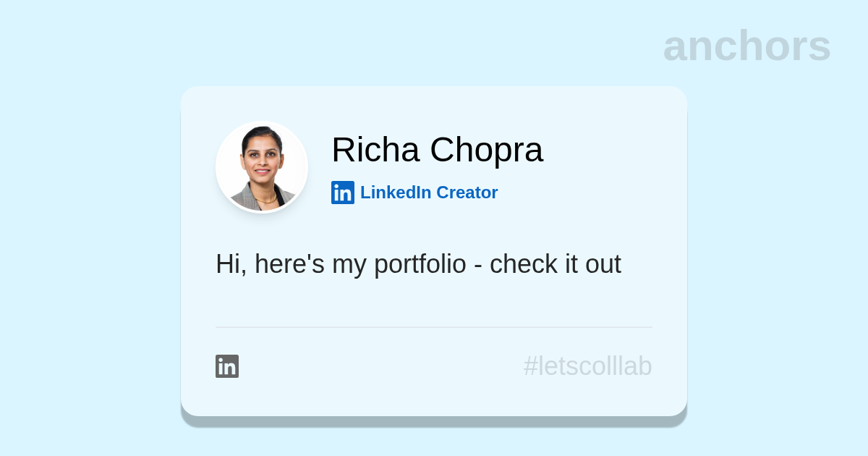Click the horizontal divider line on the card

click(x=433, y=327)
